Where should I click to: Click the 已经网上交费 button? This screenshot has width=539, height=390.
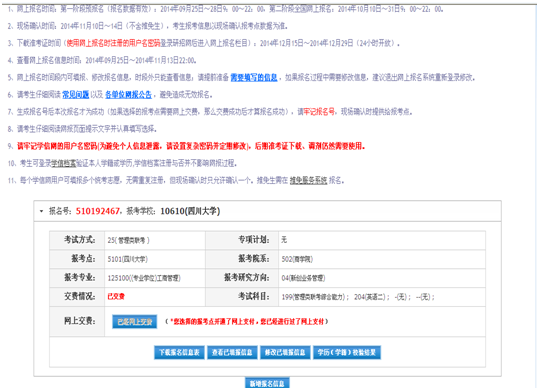[135, 322]
